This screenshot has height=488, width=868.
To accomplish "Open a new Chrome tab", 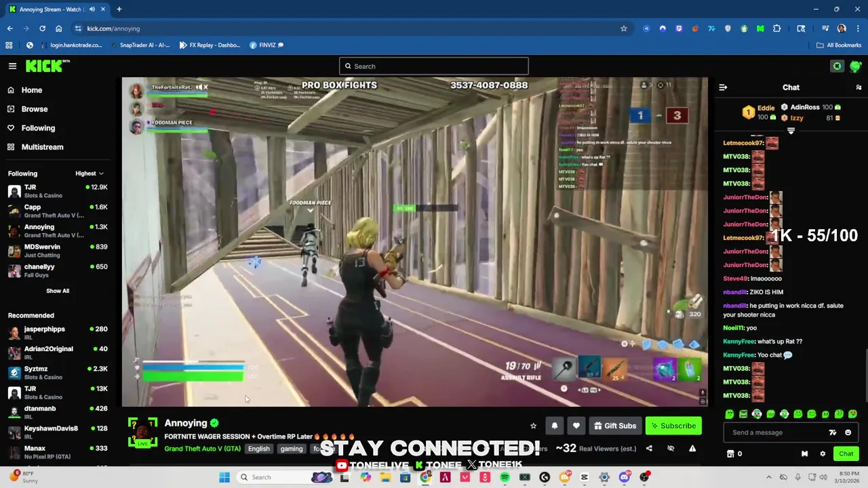I will pyautogui.click(x=119, y=9).
